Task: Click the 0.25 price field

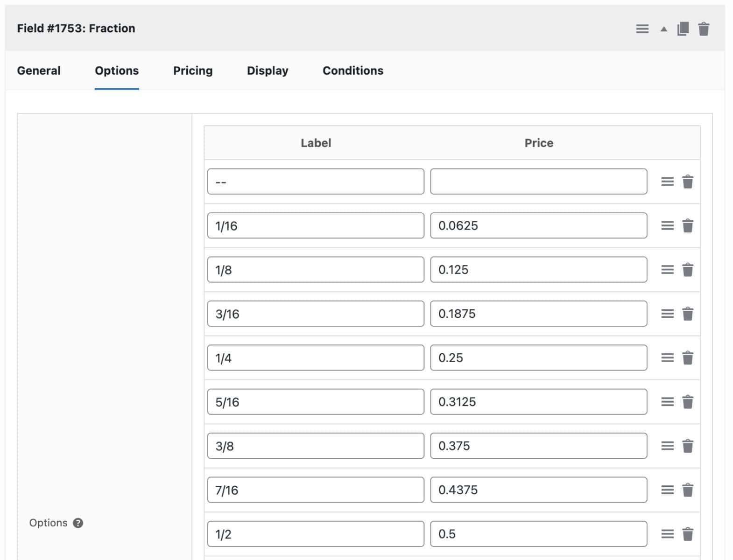Action: tap(539, 357)
